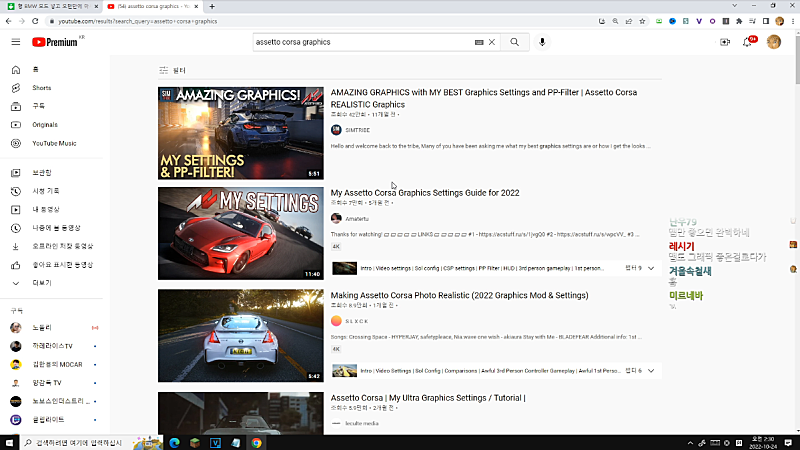
Task: Open the search filter options
Action: (x=172, y=71)
